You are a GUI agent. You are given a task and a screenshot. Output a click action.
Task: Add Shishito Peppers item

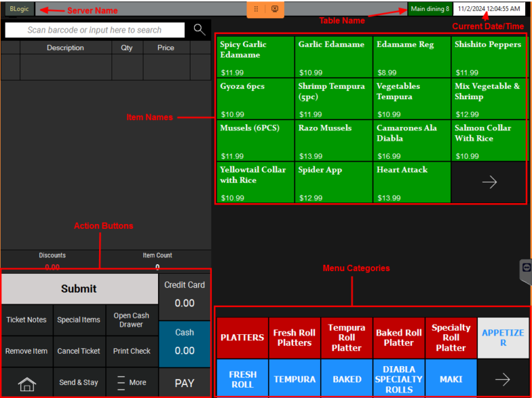[489, 57]
